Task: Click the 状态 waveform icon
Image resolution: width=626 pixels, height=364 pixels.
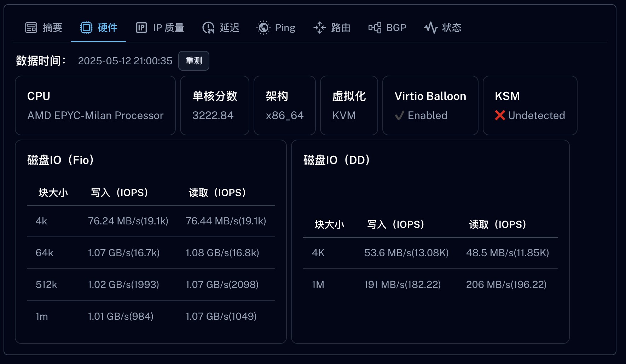Action: [431, 27]
